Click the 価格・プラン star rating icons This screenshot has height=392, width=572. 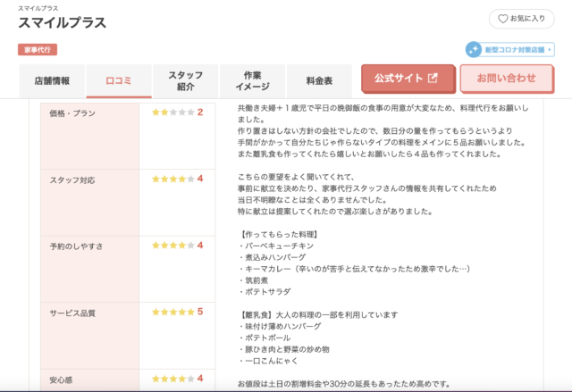[172, 113]
